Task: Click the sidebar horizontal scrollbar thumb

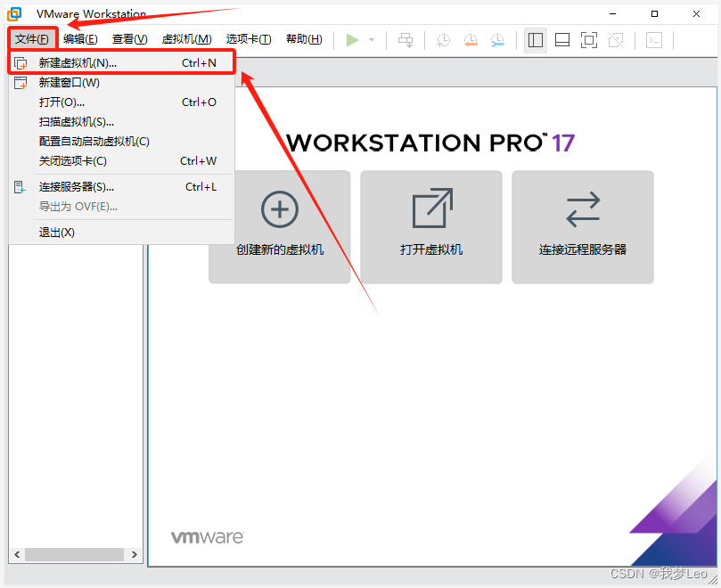Action: (x=74, y=554)
